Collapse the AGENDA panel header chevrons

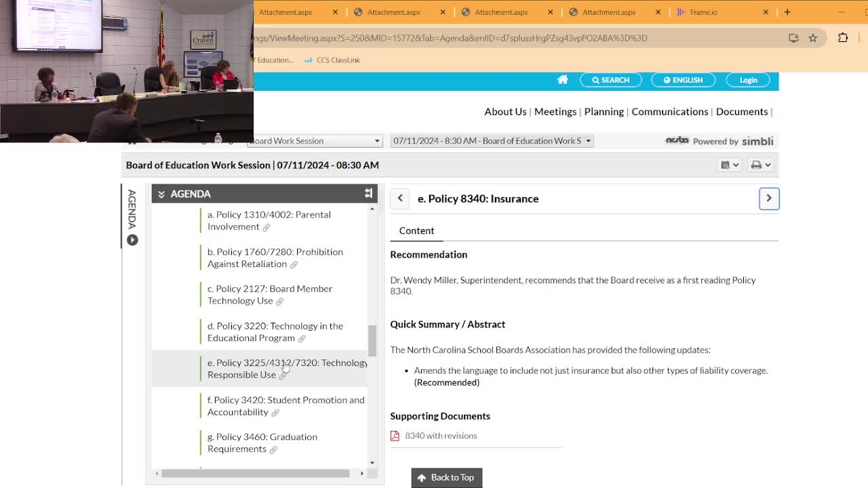coord(161,195)
